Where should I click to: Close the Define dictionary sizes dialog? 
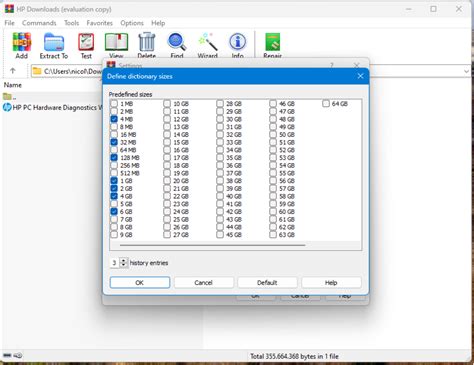click(x=360, y=76)
